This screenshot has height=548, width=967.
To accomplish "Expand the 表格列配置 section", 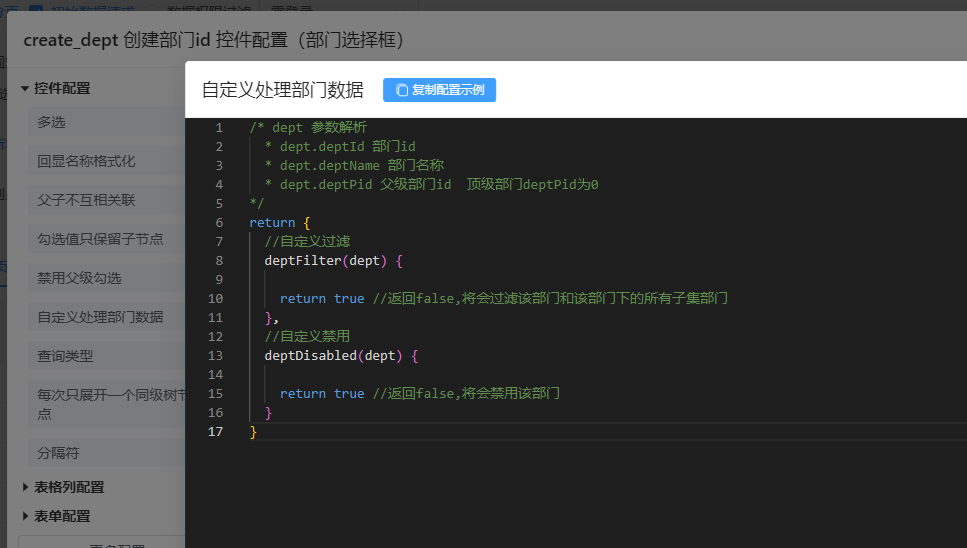I will pyautogui.click(x=68, y=487).
